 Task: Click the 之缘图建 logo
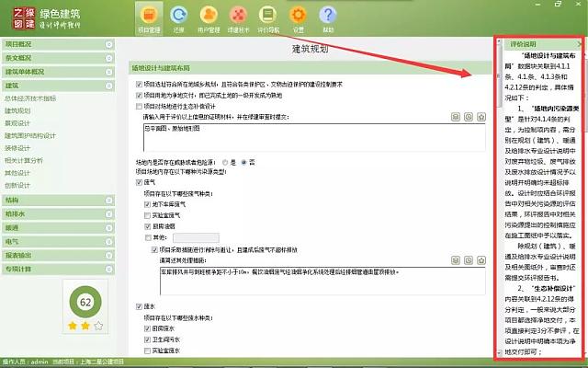click(24, 18)
